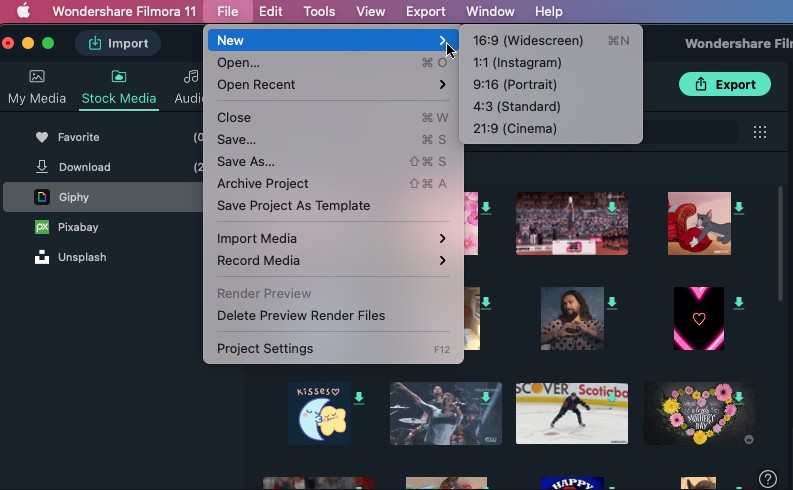Screen dimensions: 793x490
Task: Download the neon pink heart GIF
Action: 739,302
